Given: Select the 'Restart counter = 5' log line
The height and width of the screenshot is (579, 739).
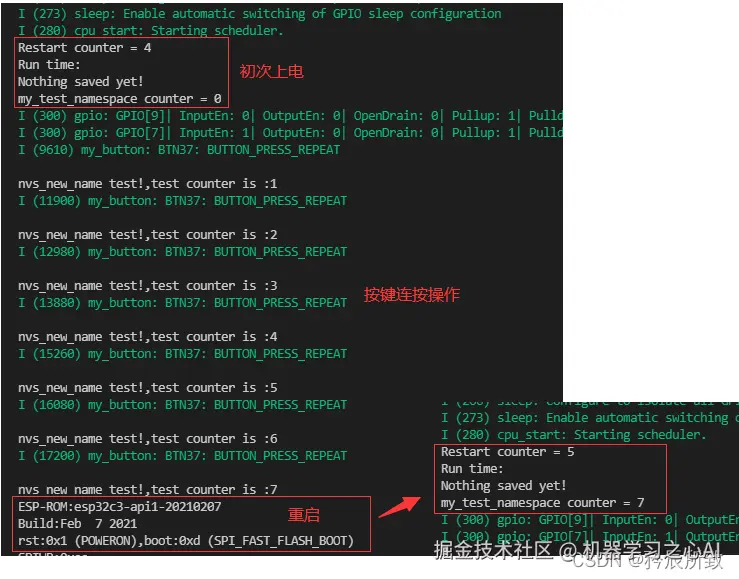Looking at the screenshot, I should point(508,452).
